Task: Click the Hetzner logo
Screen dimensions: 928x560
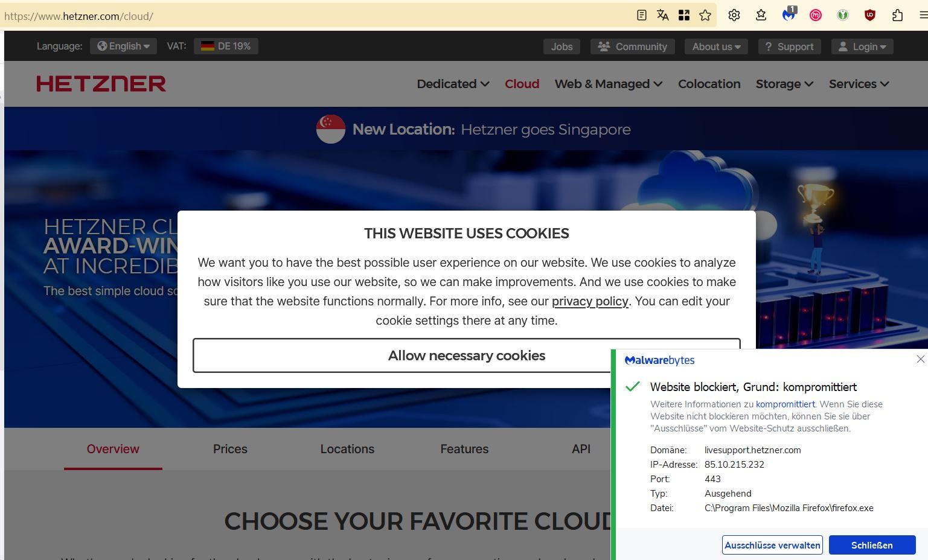Action: [101, 84]
